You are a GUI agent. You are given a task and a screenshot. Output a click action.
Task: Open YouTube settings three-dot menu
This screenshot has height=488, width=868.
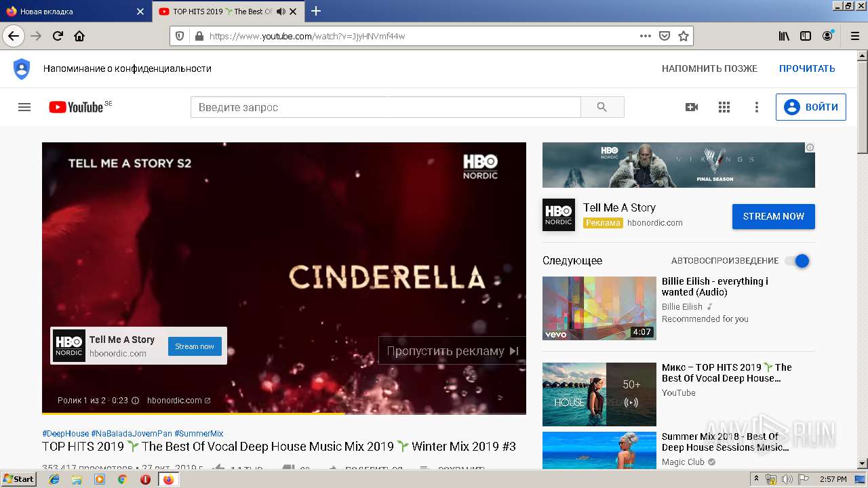(757, 107)
